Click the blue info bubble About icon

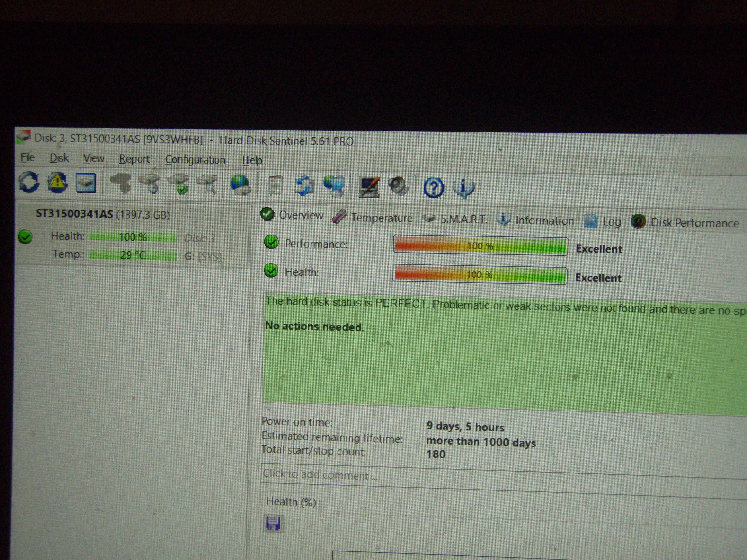click(x=463, y=188)
